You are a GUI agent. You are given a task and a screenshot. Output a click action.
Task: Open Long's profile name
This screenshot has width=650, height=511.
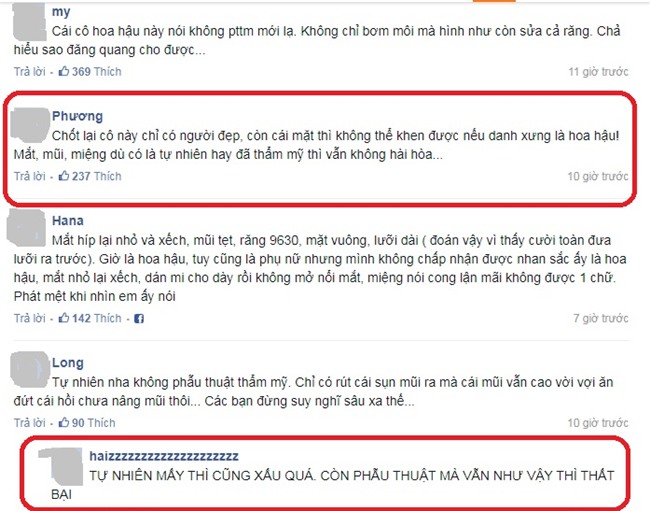[x=68, y=363]
